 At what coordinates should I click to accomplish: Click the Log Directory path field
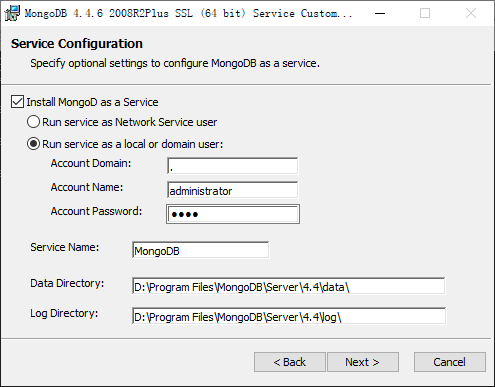point(289,316)
